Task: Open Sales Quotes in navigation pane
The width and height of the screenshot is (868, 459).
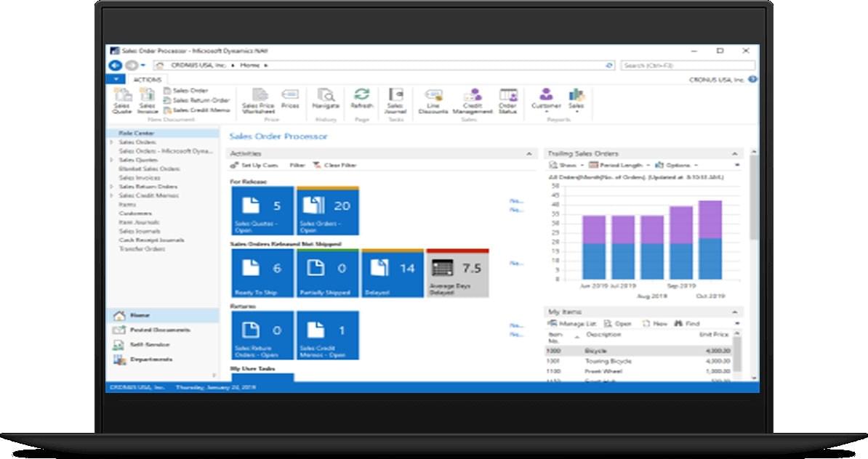Action: pos(138,160)
